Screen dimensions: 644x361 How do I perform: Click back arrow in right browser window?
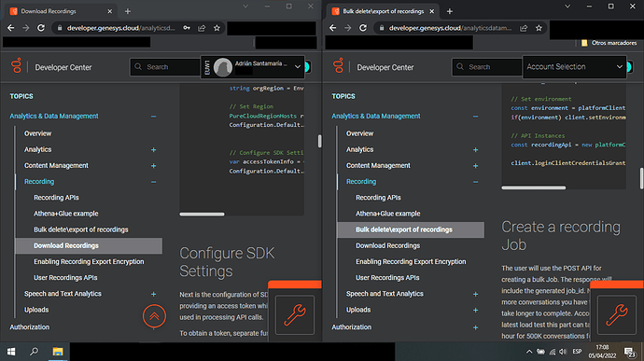[332, 28]
